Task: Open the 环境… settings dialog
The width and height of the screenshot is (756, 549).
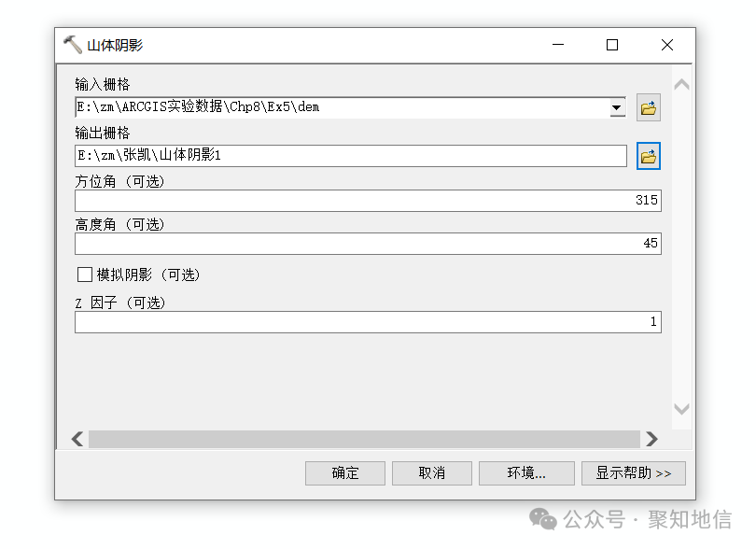Action: coord(526,472)
